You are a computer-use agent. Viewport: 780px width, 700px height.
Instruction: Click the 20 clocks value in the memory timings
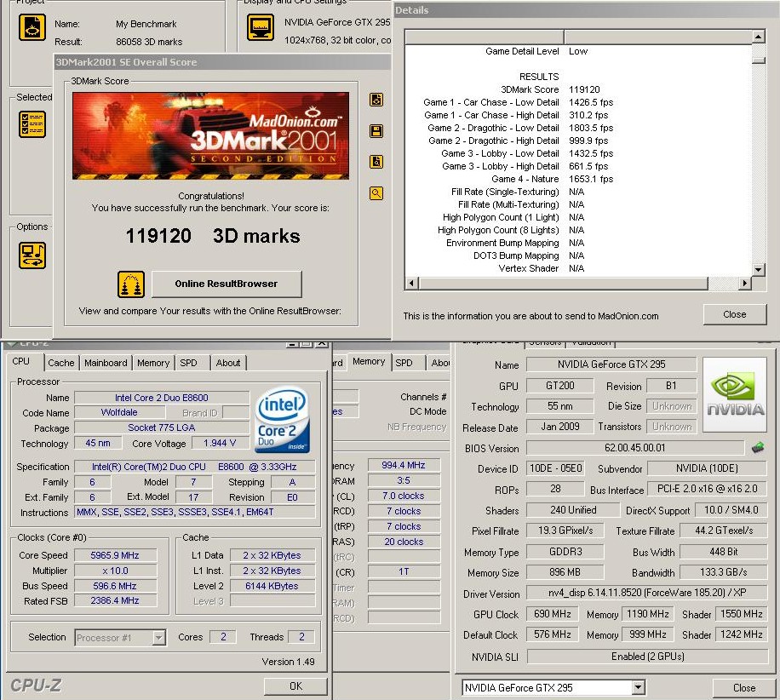click(x=404, y=542)
